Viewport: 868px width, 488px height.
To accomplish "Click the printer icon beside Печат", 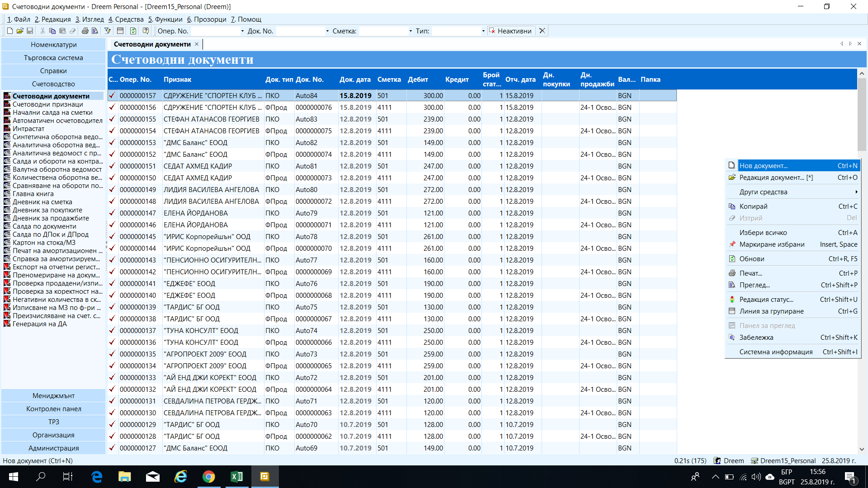I will click(732, 273).
